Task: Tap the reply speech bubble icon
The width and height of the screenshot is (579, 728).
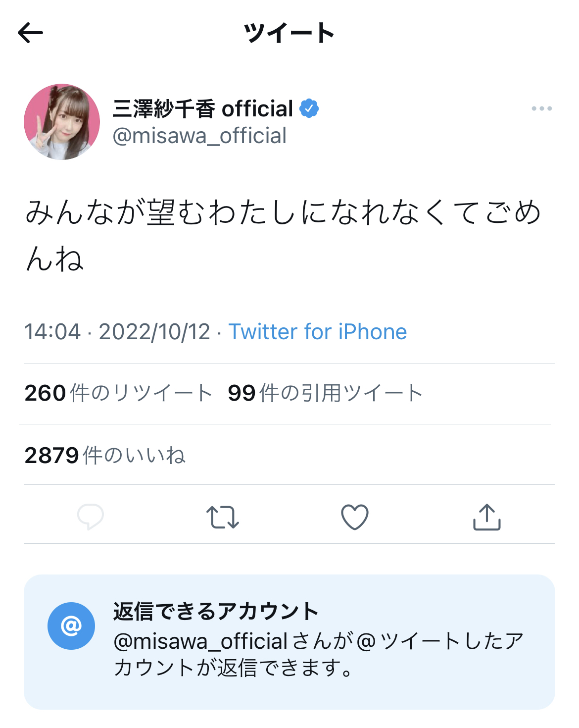Action: coord(91,517)
